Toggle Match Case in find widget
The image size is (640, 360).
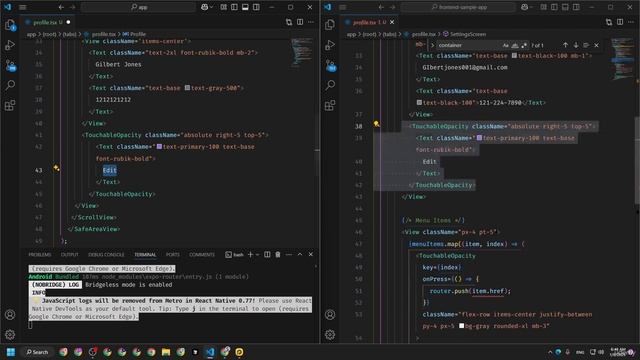point(506,45)
